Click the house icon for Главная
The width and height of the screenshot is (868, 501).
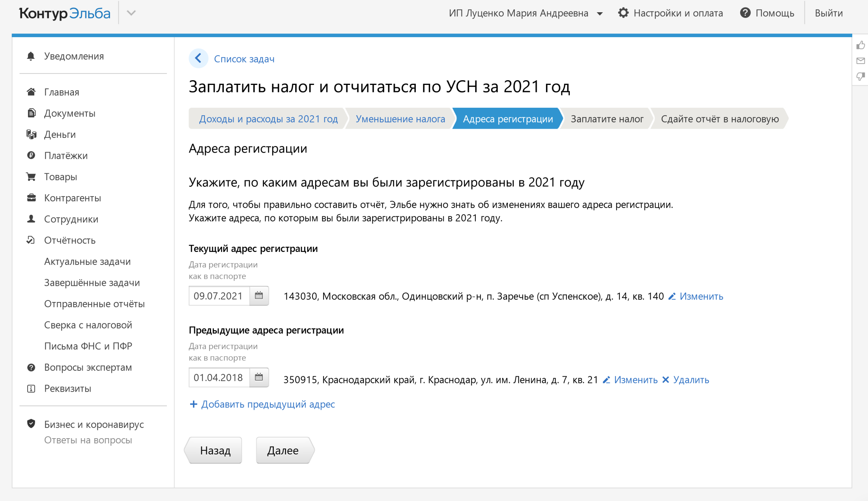pyautogui.click(x=31, y=92)
